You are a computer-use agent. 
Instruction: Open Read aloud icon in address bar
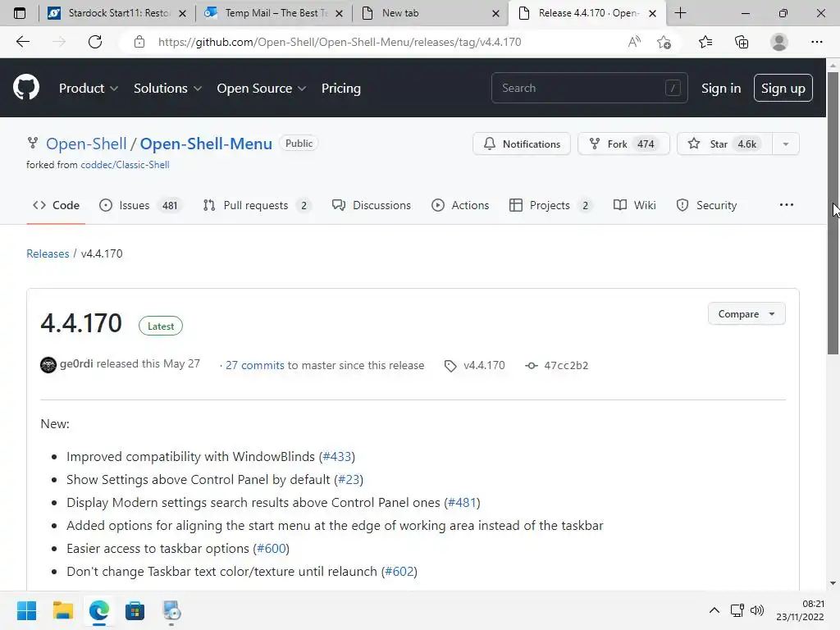(634, 42)
